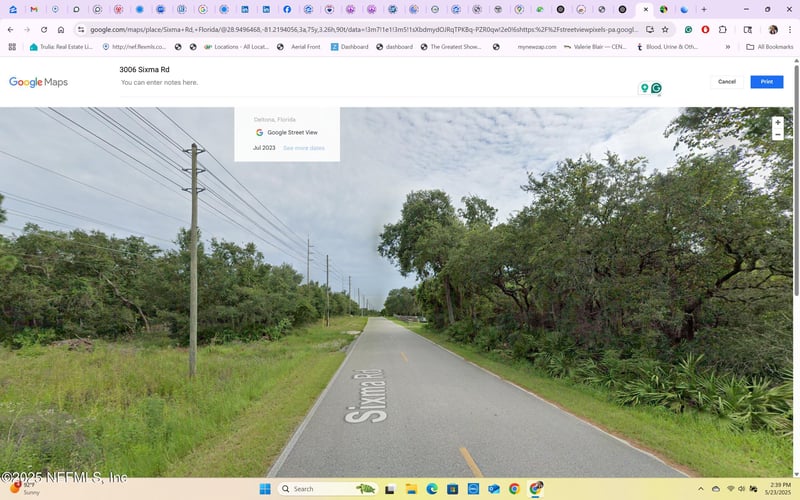Expand the bookmarks overflow chevron
The height and width of the screenshot is (500, 800).
727,47
